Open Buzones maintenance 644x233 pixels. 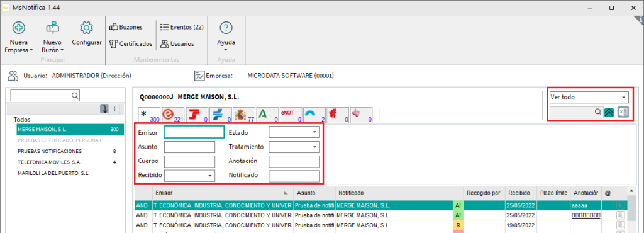point(126,27)
